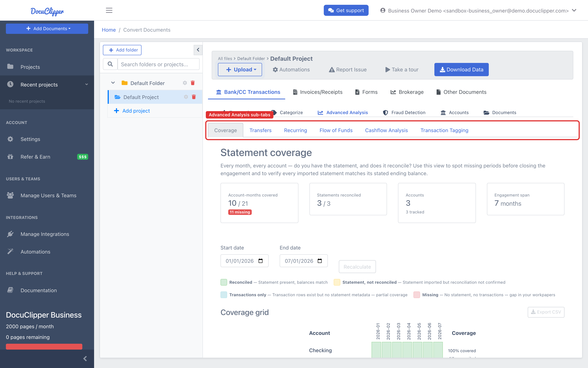Toggle the hamburger menu icon
Screen dimensions: 588x368
tap(109, 10)
